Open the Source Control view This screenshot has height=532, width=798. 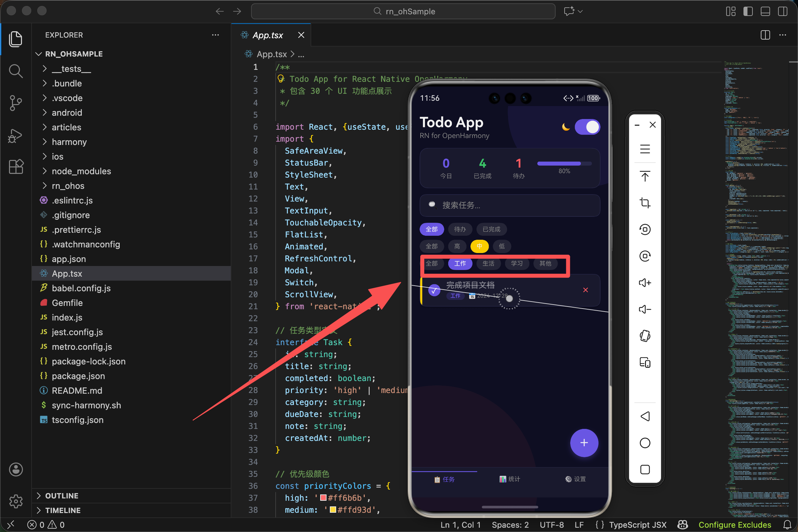tap(16, 102)
